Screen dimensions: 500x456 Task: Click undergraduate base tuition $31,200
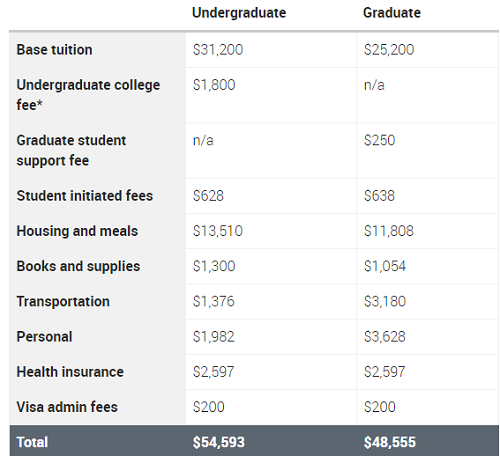218,50
